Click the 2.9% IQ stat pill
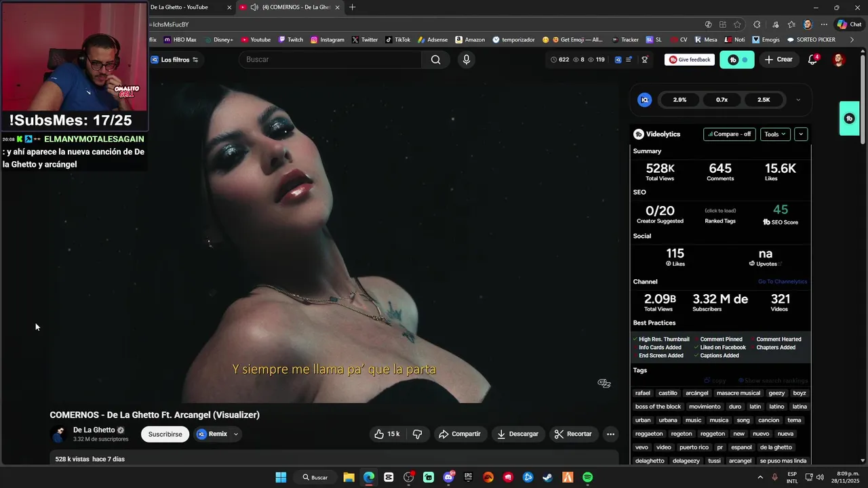This screenshot has height=488, width=868. point(679,100)
